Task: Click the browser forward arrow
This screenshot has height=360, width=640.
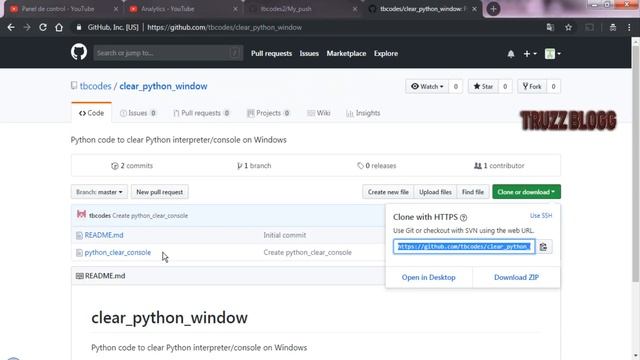Action: [27, 27]
